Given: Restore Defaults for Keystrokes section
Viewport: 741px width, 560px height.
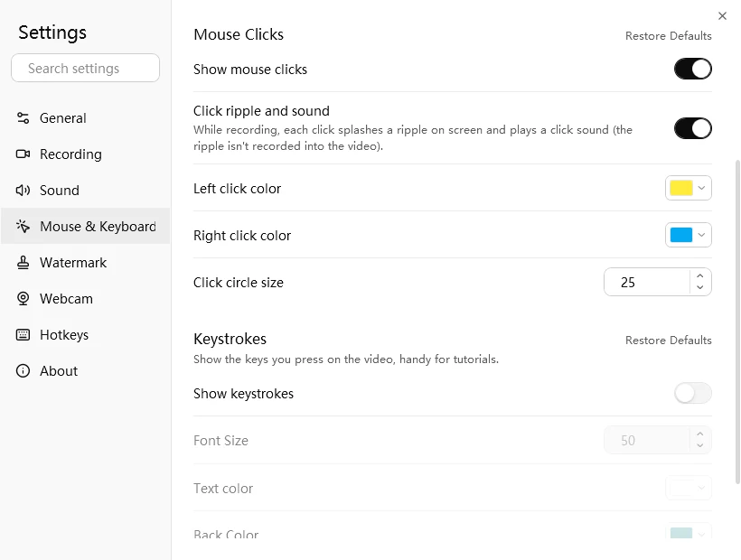Looking at the screenshot, I should point(668,341).
